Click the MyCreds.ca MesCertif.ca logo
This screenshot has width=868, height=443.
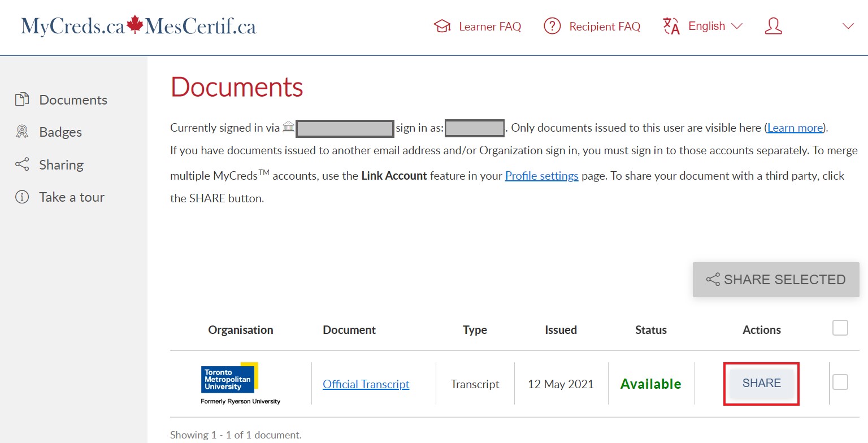[138, 27]
